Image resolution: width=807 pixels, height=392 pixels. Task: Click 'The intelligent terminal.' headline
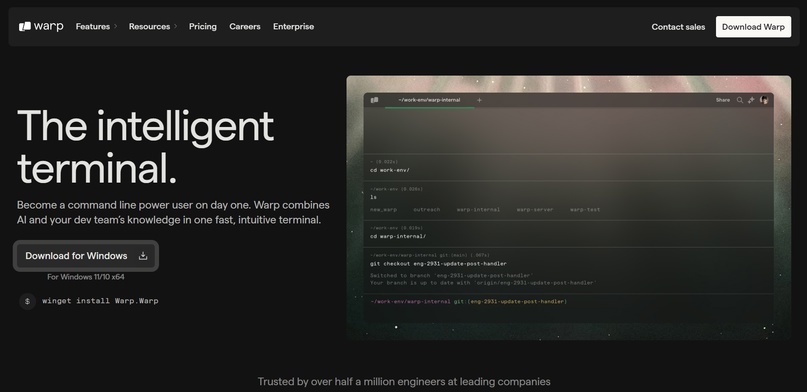[146, 147]
